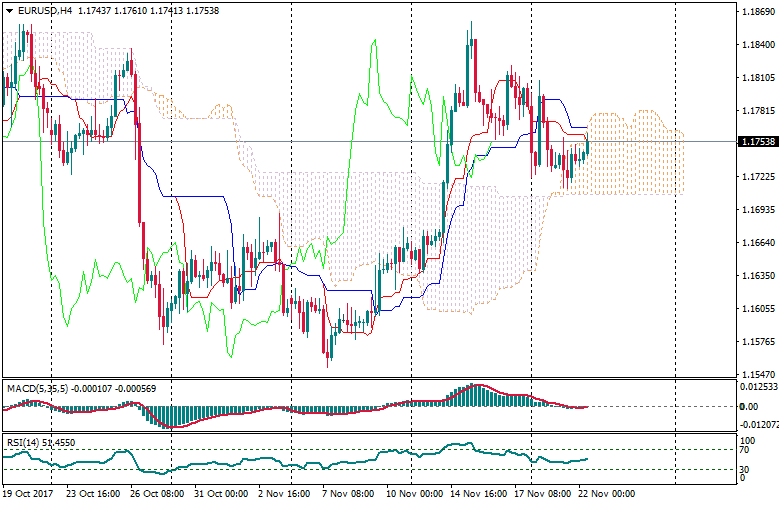Click the MACD 0.012533 scale value
The image size is (779, 505).
(757, 386)
